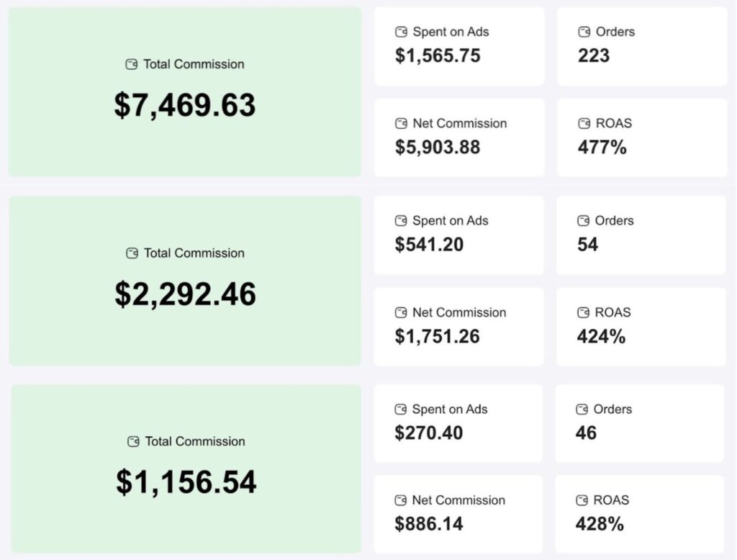Click the wallet icon beside ROAS above 424%
This screenshot has height=560, width=737.
[583, 312]
